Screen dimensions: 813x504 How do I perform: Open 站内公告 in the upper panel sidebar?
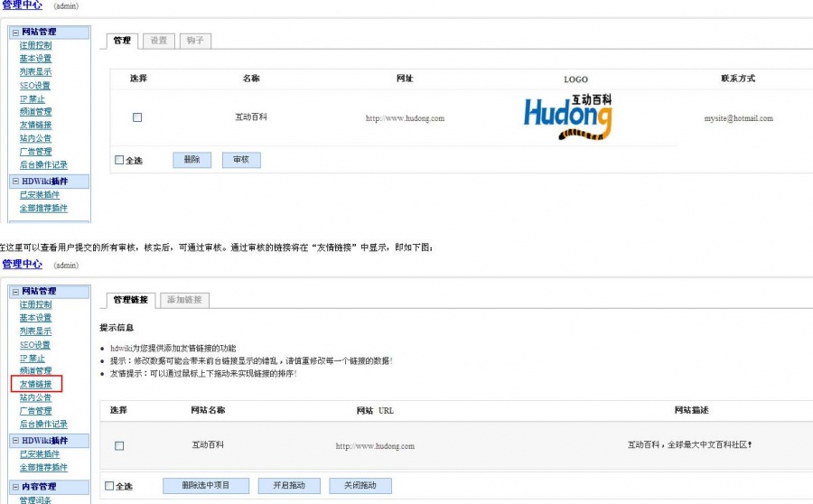coord(36,138)
